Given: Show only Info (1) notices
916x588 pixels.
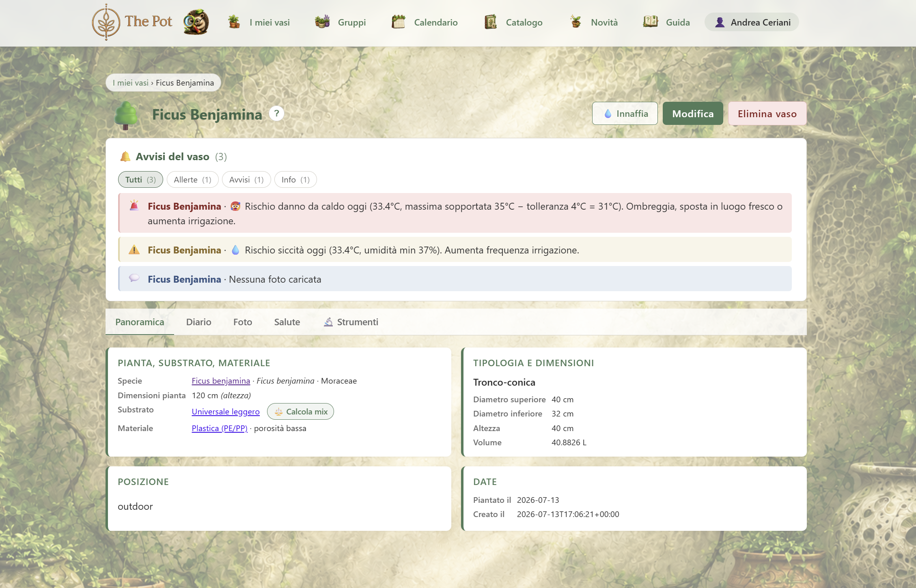Looking at the screenshot, I should 295,180.
